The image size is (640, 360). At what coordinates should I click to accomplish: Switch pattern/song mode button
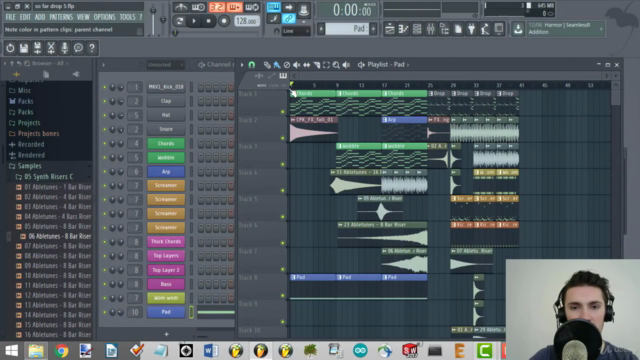(179, 21)
